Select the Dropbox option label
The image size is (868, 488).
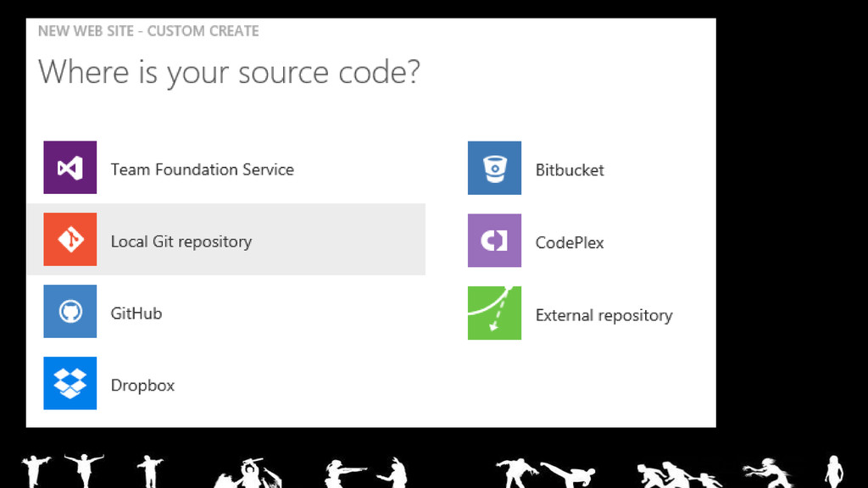(x=142, y=385)
